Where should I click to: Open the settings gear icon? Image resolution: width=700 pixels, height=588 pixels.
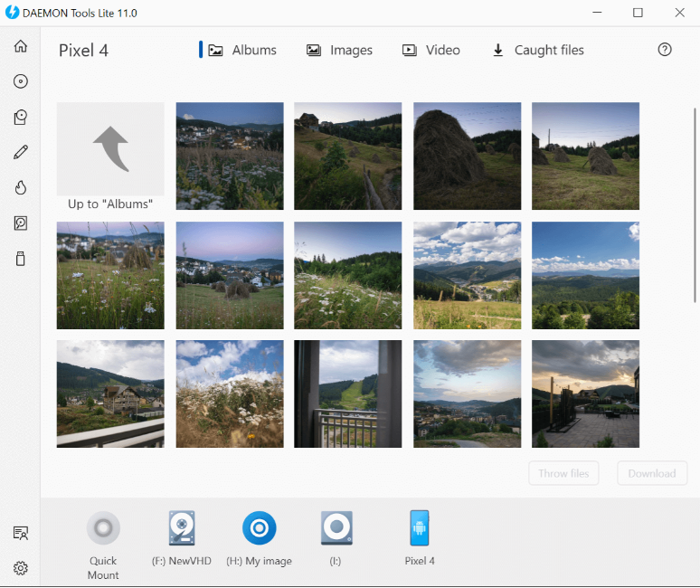click(x=21, y=568)
